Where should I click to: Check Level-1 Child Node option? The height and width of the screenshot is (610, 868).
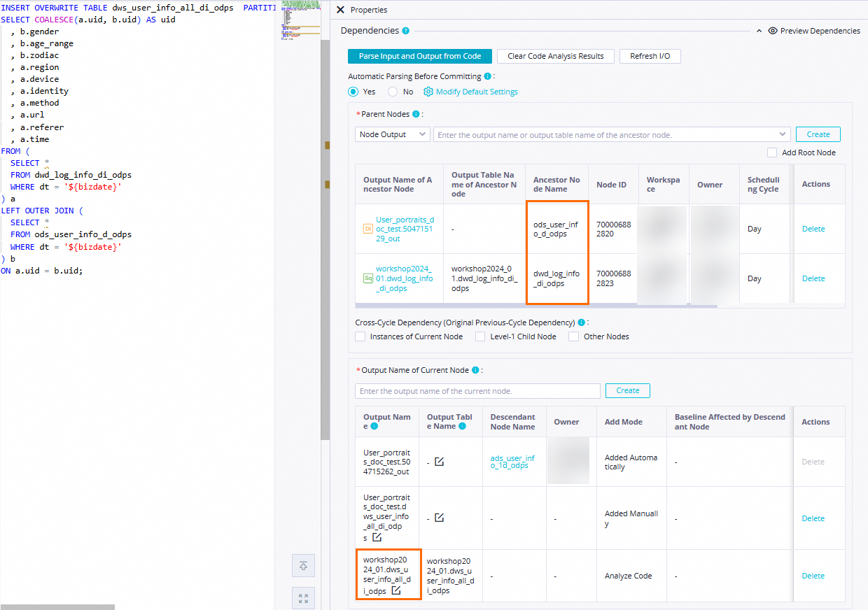[480, 336]
